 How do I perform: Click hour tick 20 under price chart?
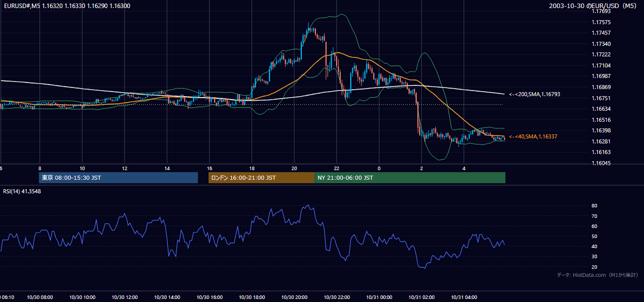pyautogui.click(x=294, y=169)
